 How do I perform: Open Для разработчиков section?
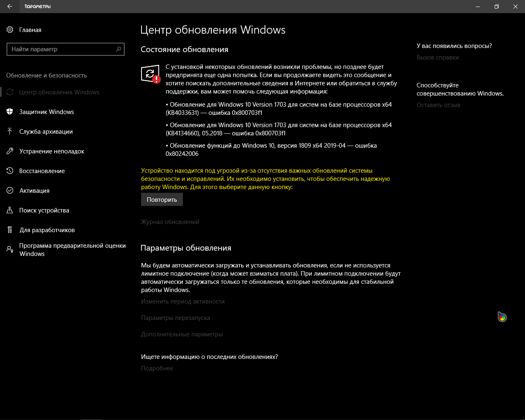47,230
